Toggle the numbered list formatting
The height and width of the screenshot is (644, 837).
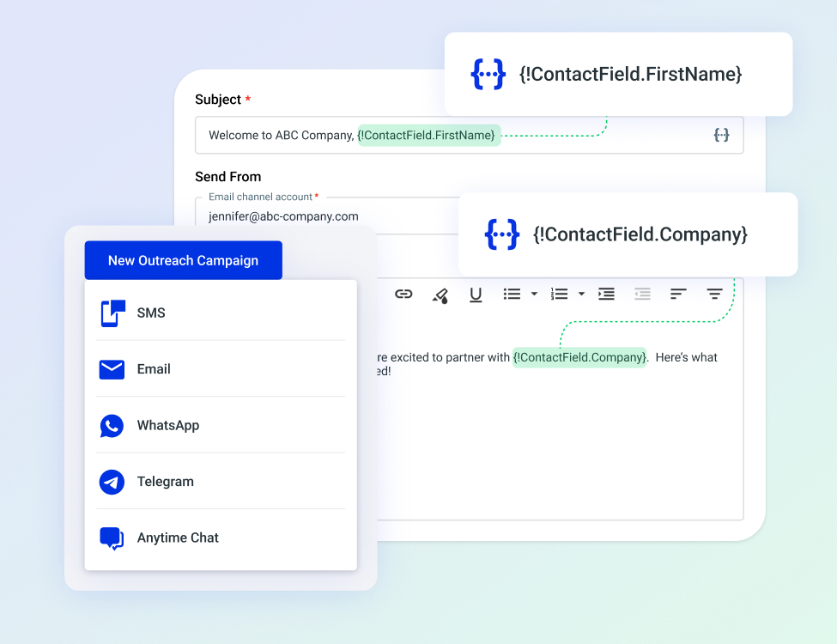[x=558, y=294]
